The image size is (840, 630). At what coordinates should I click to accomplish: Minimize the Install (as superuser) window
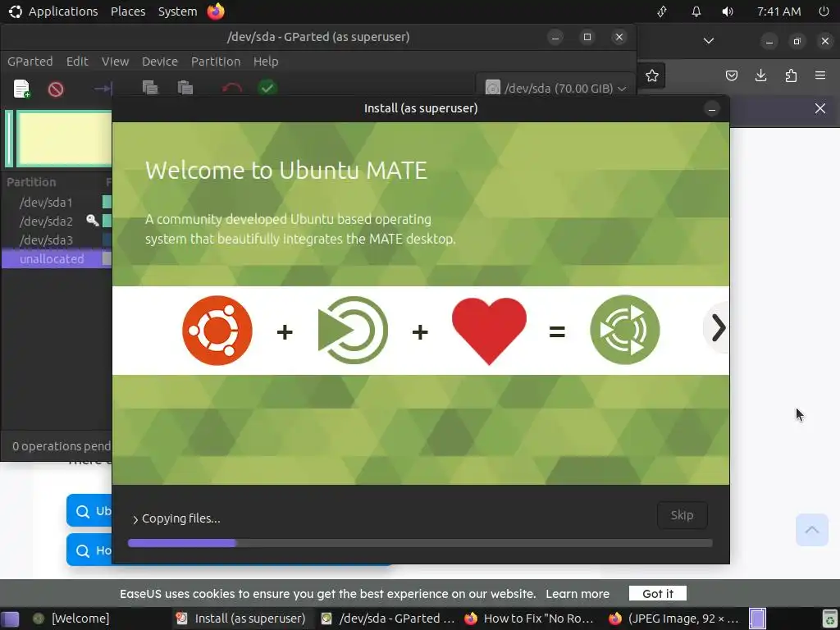click(x=711, y=109)
